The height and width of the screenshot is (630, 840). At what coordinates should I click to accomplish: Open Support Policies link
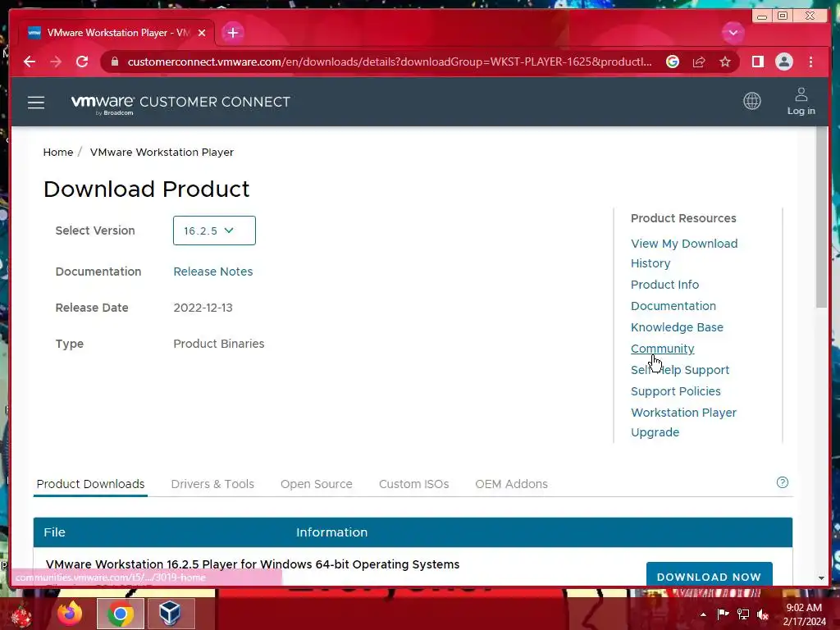point(676,391)
